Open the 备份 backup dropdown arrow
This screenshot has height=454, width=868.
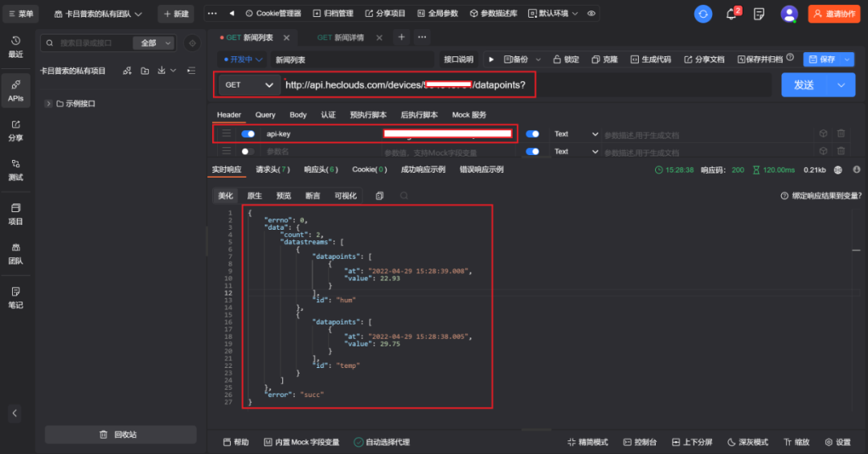point(538,59)
